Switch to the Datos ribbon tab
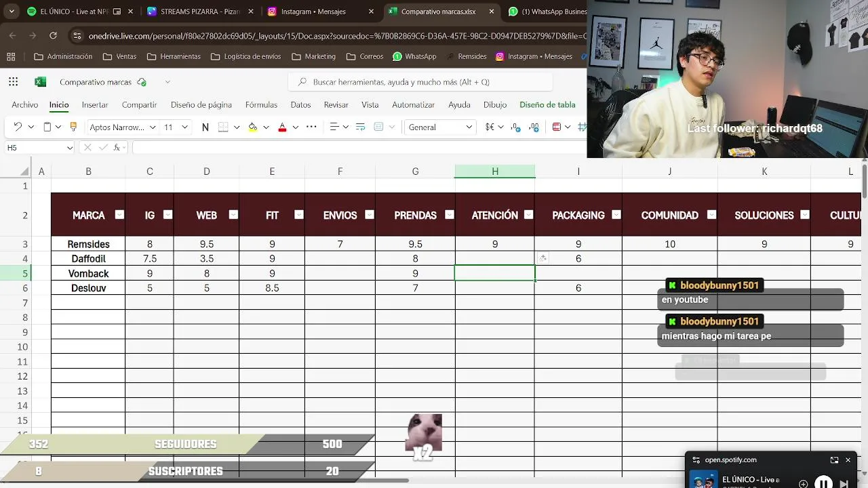The height and width of the screenshot is (488, 868). point(300,104)
